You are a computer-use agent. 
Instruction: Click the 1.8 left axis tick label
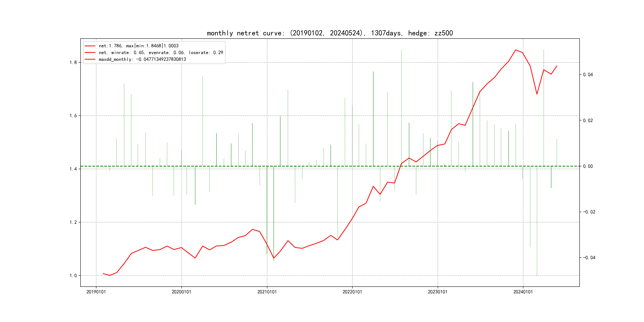[x=73, y=62]
